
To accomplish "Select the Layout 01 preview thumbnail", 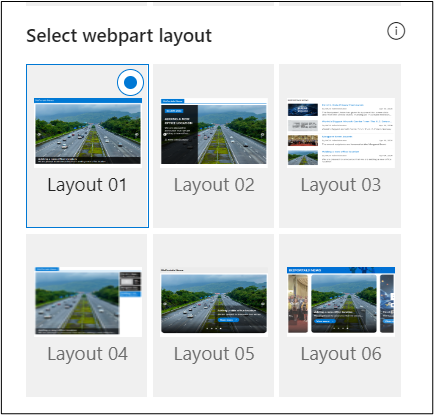I will click(x=88, y=133).
